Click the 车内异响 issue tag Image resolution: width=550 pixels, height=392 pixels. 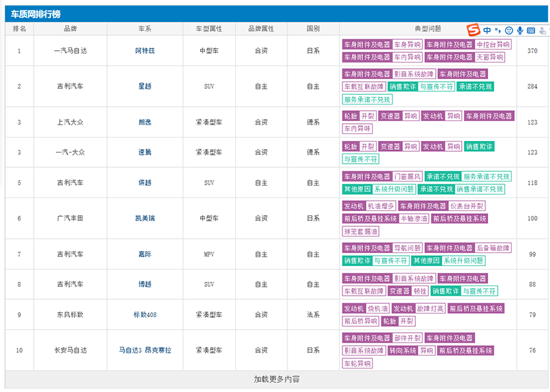coord(407,57)
